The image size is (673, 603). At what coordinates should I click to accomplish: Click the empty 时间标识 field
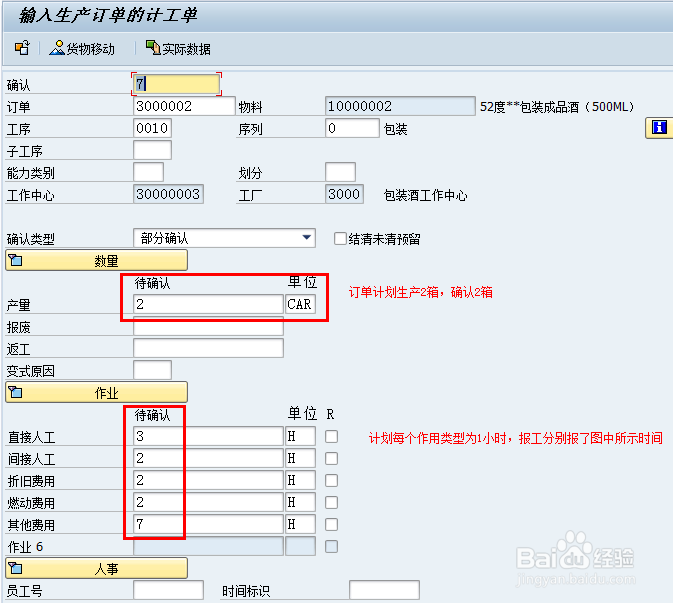coord(384,590)
